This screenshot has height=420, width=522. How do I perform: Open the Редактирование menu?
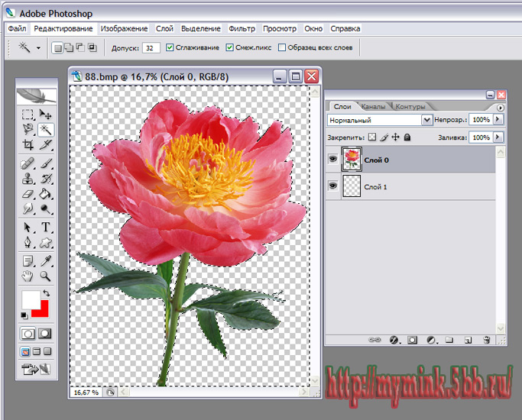(x=63, y=28)
